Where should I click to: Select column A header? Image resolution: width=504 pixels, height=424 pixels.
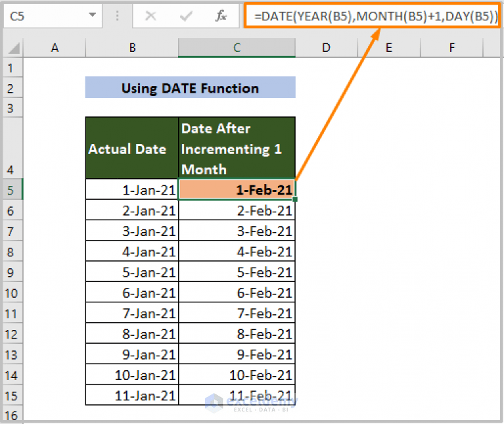tap(55, 47)
